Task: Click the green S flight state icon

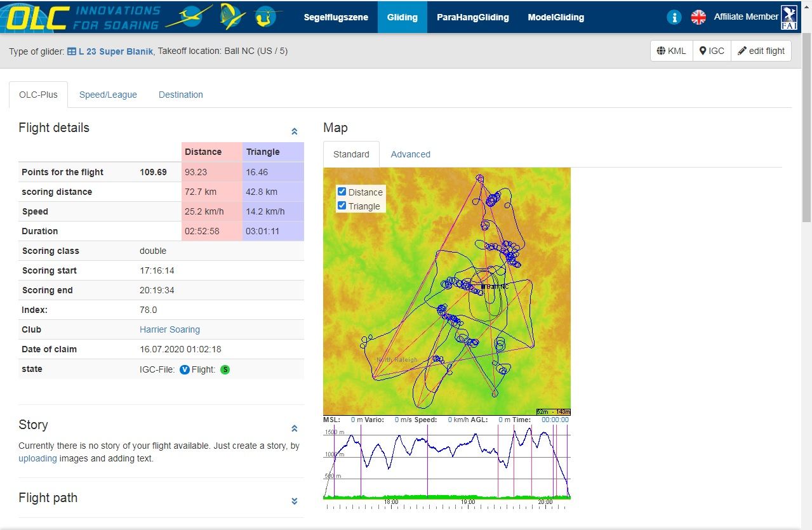Action: coord(225,369)
